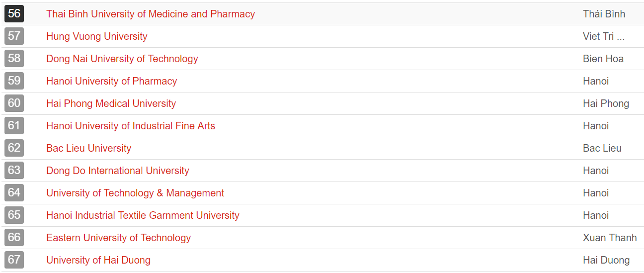Click the rank 57 number badge
The height and width of the screenshot is (273, 644).
(x=14, y=36)
